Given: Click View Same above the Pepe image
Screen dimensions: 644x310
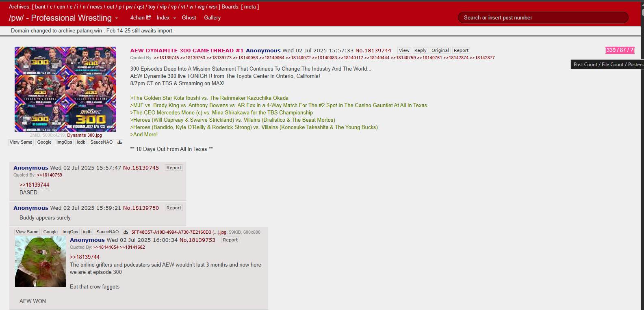Looking at the screenshot, I should click(x=27, y=232).
